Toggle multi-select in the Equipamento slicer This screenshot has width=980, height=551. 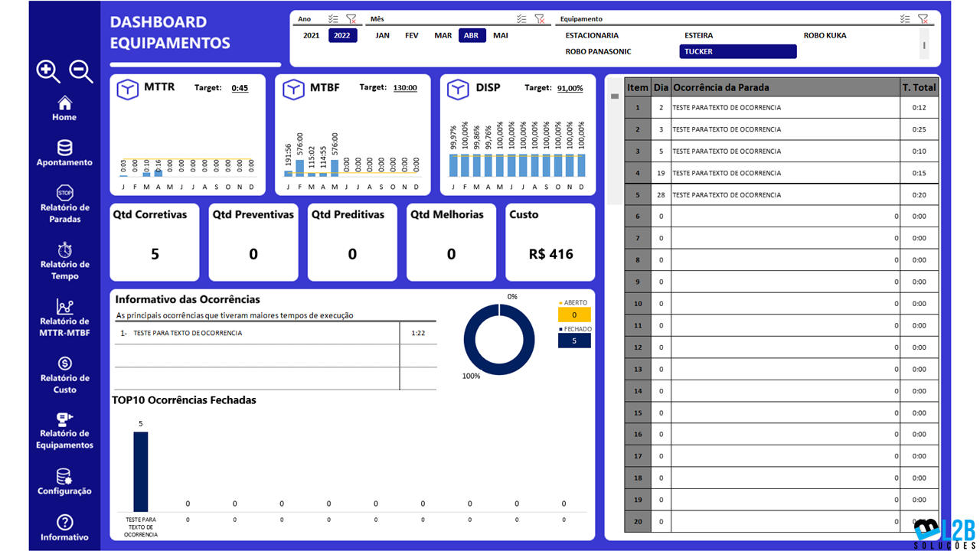point(905,19)
